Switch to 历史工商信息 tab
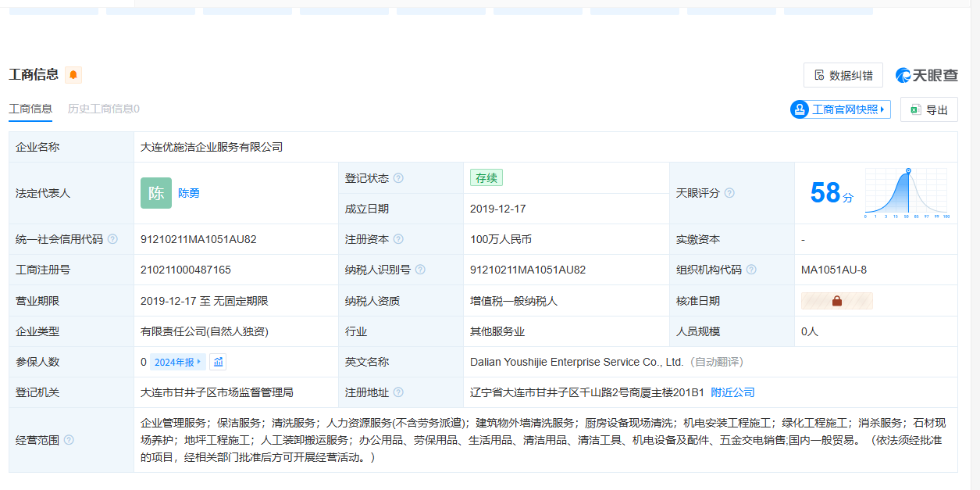980x490 pixels. point(103,109)
